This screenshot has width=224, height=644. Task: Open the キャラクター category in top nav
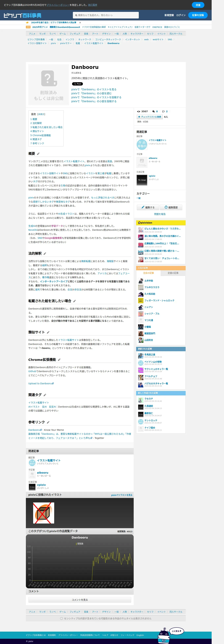(x=137, y=34)
